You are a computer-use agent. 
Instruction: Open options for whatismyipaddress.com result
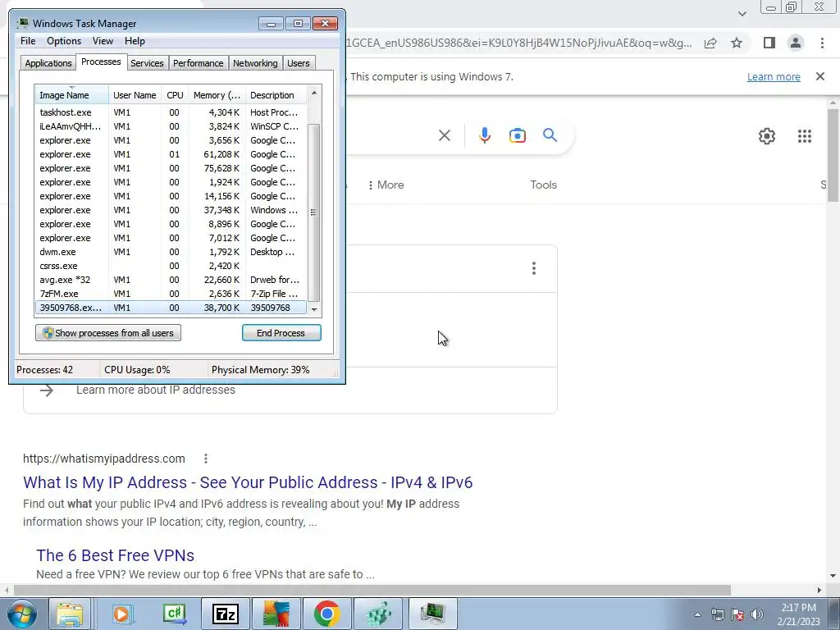click(206, 459)
